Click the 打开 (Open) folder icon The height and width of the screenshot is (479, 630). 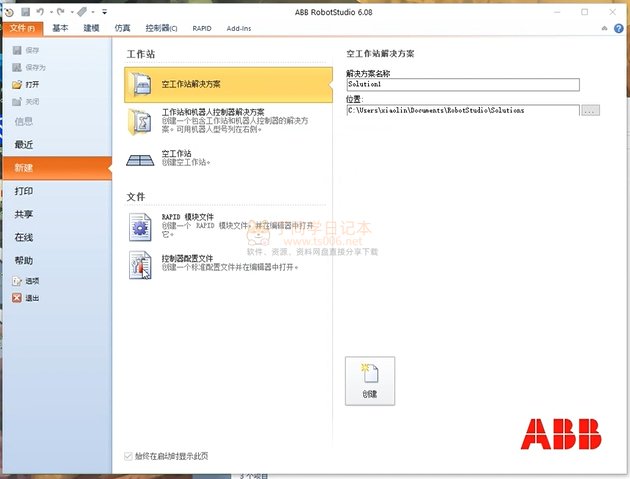[17, 85]
